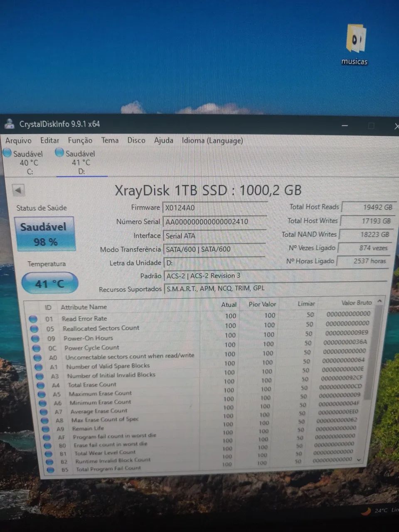This screenshot has height=532, width=399.
Task: Click status orb for Max Erase Count of Spec
Action: pos(45,421)
